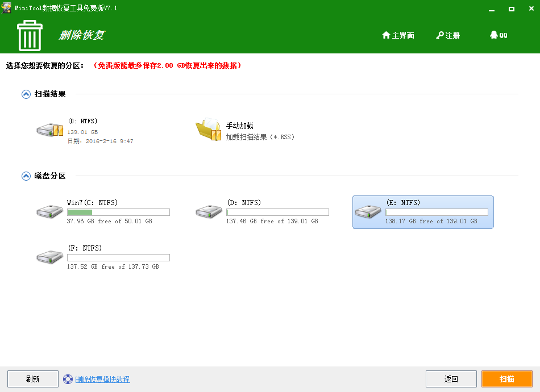Open the 注册 registration option
540x392 pixels.
(x=448, y=35)
